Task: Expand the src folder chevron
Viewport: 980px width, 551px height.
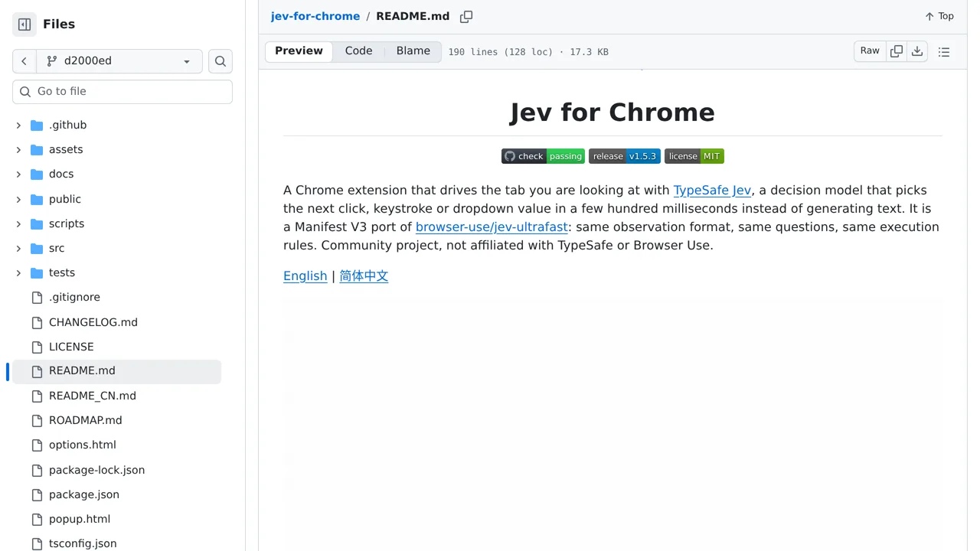Action: pyautogui.click(x=18, y=249)
